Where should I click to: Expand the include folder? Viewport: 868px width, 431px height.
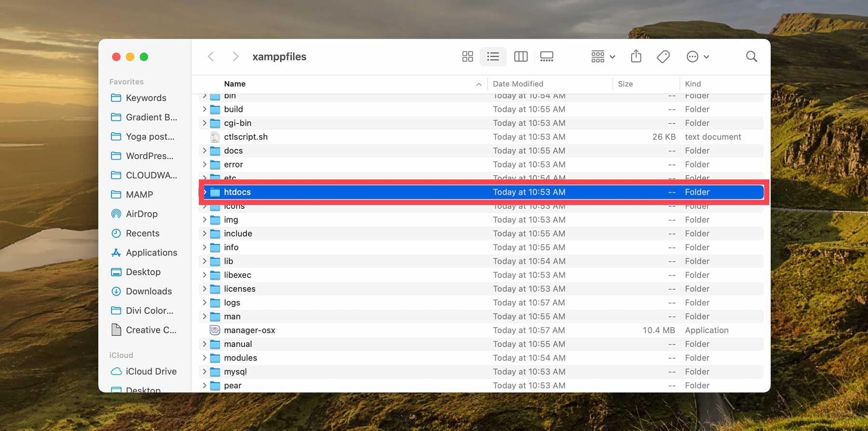tap(204, 233)
